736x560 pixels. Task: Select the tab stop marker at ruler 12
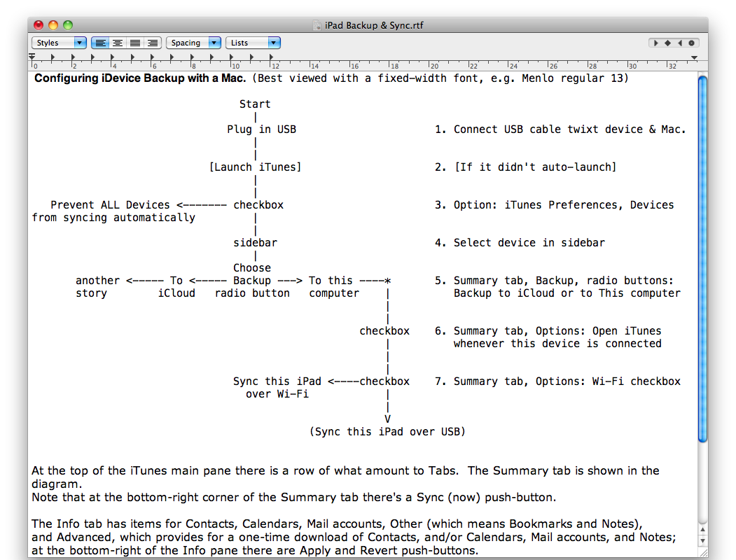point(271,57)
